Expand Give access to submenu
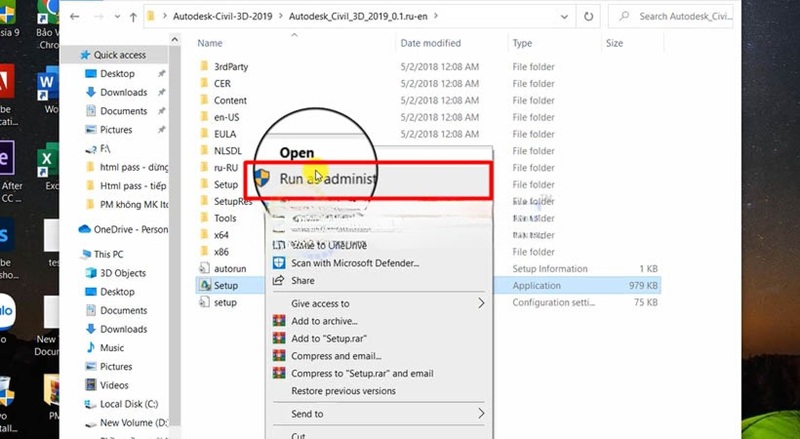800x439 pixels. click(x=379, y=304)
